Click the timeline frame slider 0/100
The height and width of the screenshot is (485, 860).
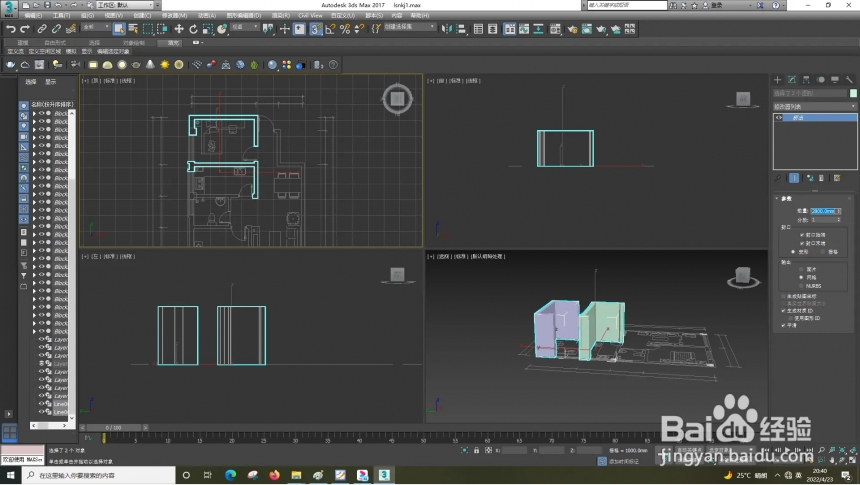coord(114,427)
